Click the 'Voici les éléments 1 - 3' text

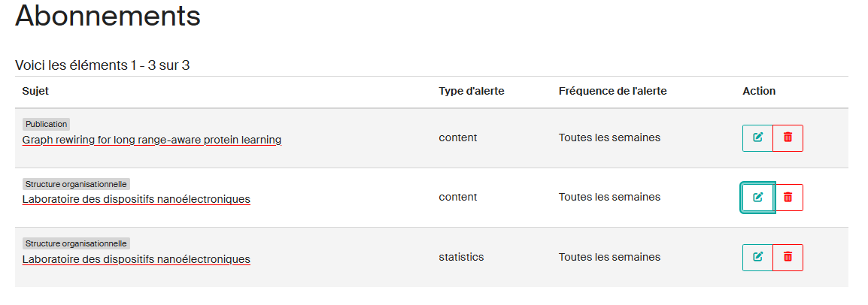coord(102,65)
